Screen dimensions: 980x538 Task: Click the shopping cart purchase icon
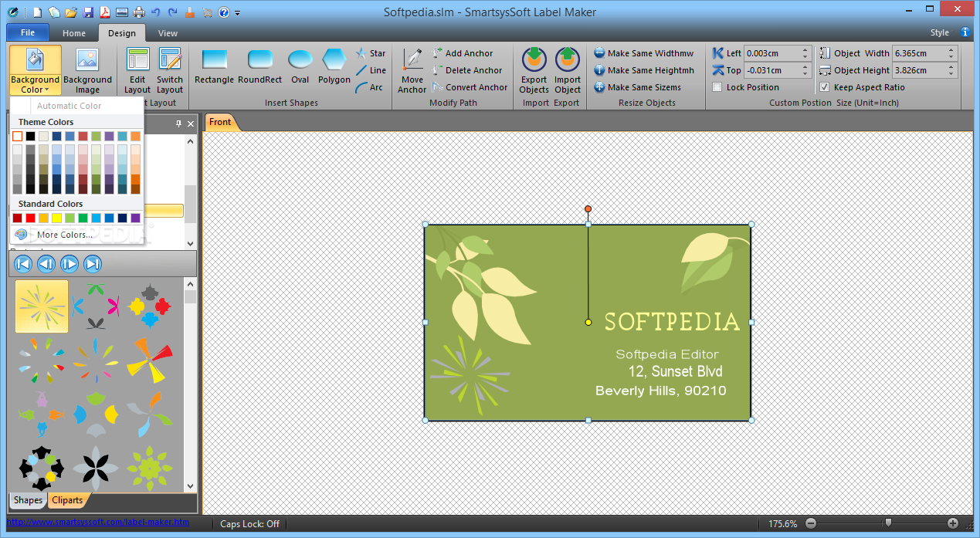207,12
